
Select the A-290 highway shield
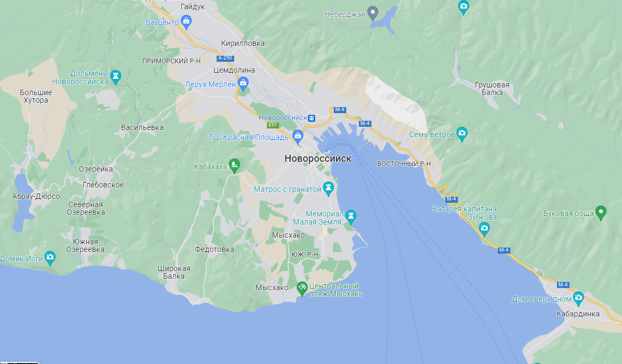tap(225, 58)
